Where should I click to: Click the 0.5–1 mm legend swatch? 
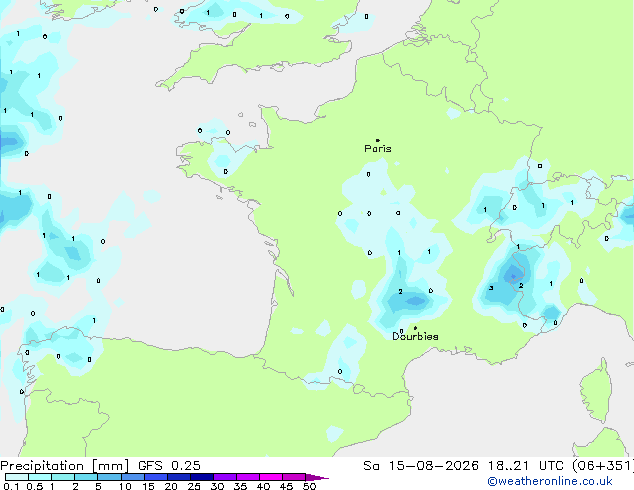(40, 477)
